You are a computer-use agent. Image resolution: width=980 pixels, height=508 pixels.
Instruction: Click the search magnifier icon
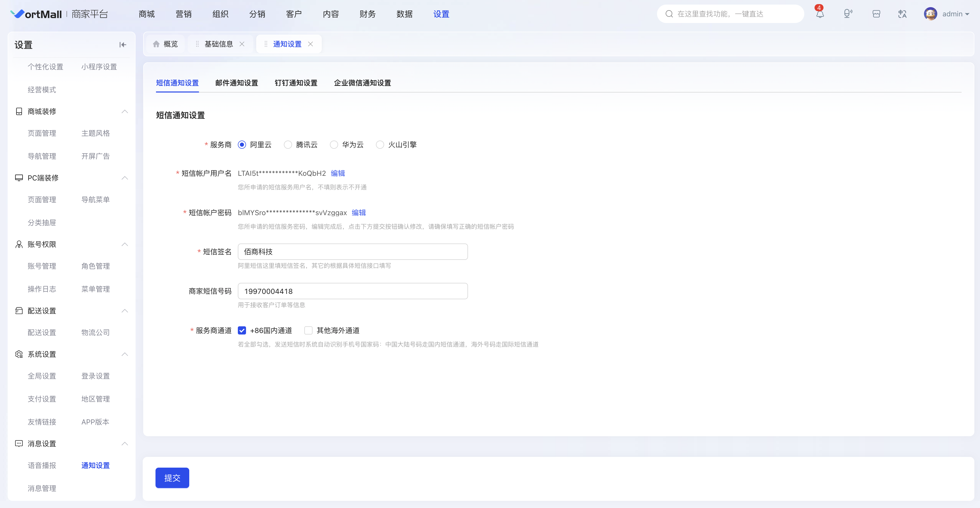(669, 14)
